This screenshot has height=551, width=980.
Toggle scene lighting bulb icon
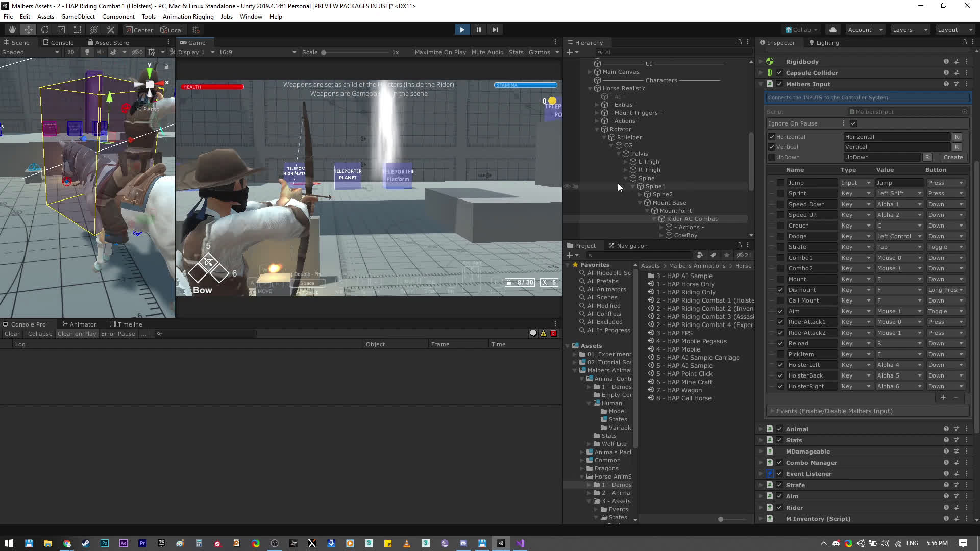coord(87,52)
